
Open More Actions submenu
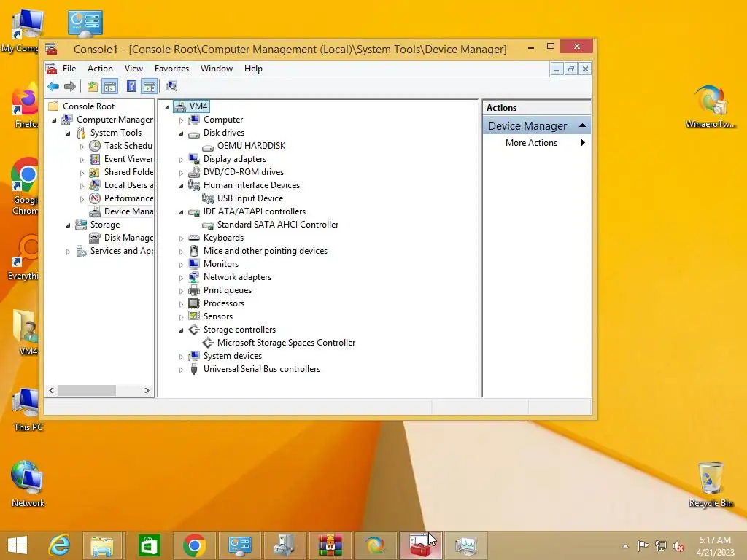[538, 143]
